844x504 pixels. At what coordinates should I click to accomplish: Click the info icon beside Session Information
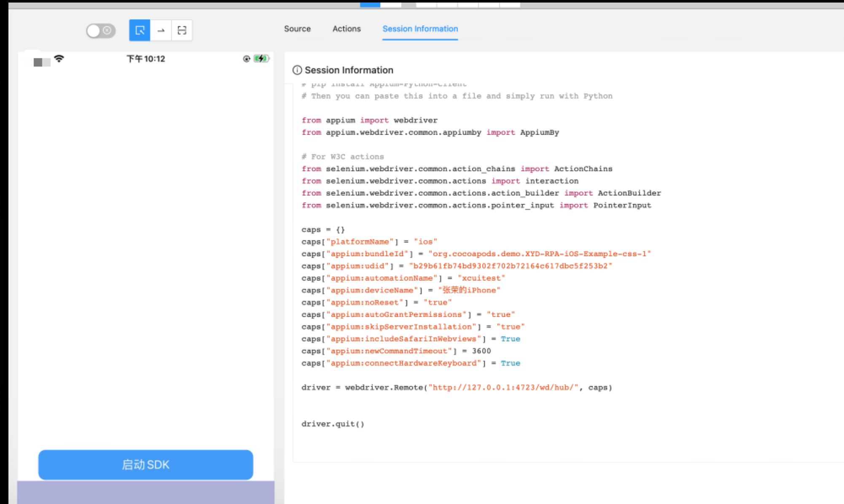(297, 70)
